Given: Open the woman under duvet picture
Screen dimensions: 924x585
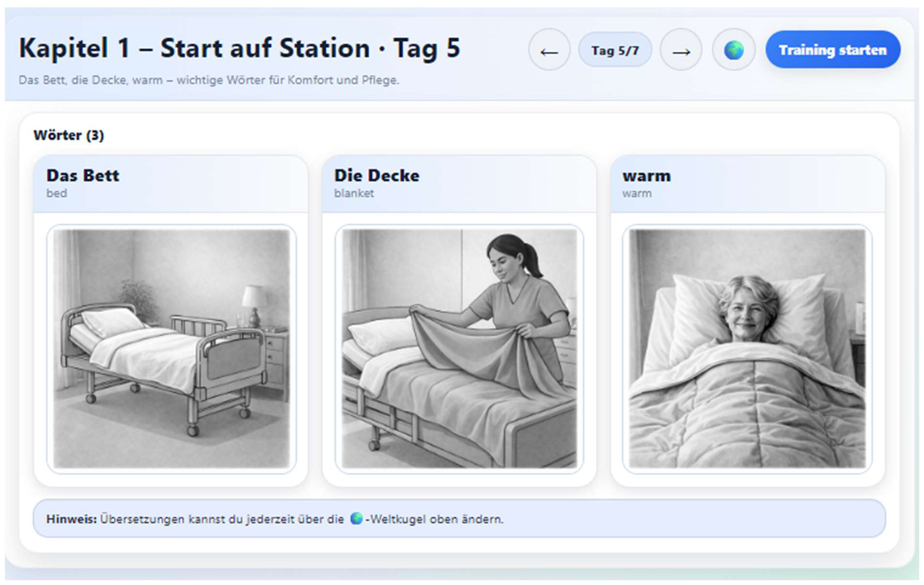Looking at the screenshot, I should pyautogui.click(x=747, y=349).
